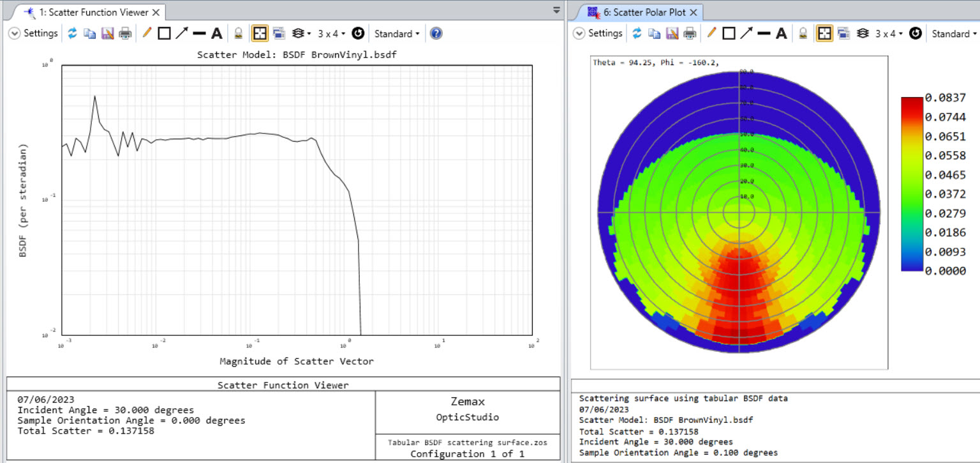Select pencil annotation tool in Scatter Function Viewer
980x463 pixels.
(147, 33)
